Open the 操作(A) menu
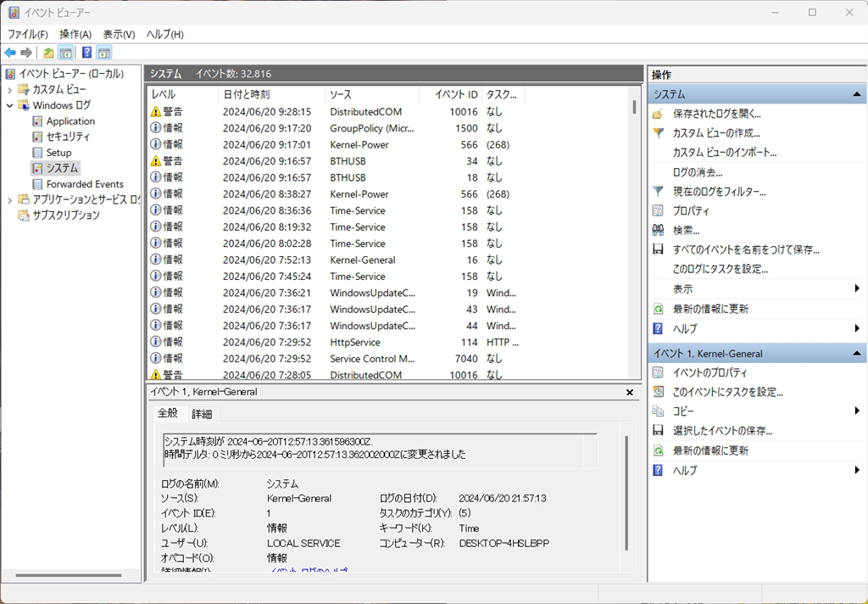868x604 pixels. coord(75,34)
